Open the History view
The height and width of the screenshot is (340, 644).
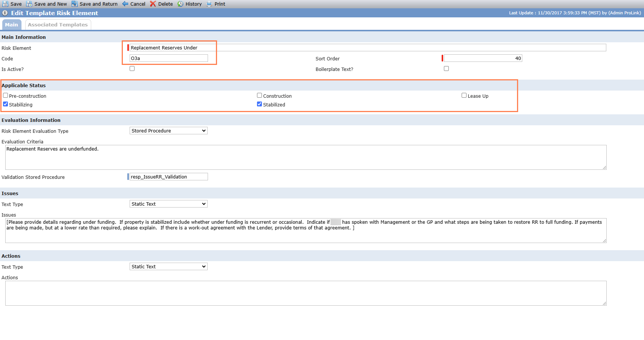(x=193, y=4)
